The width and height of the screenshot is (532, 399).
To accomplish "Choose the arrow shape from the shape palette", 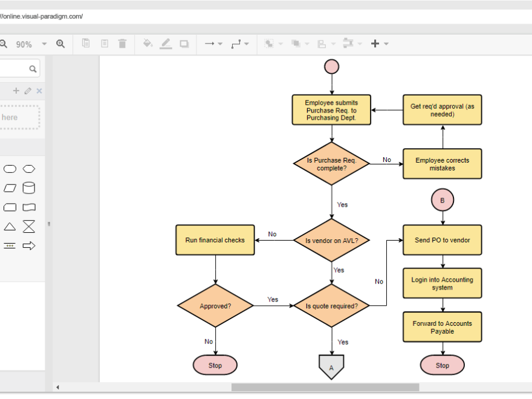I will point(29,245).
